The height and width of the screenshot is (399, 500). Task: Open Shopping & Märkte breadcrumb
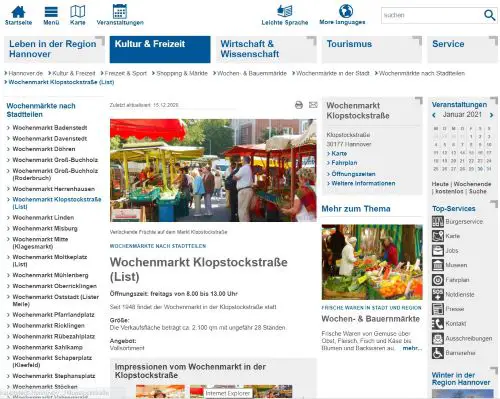[x=182, y=73]
